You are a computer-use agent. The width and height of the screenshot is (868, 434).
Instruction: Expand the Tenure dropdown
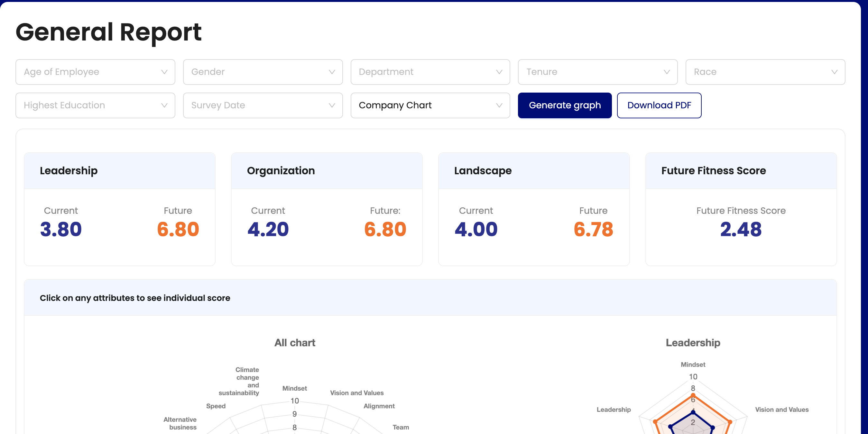point(597,72)
